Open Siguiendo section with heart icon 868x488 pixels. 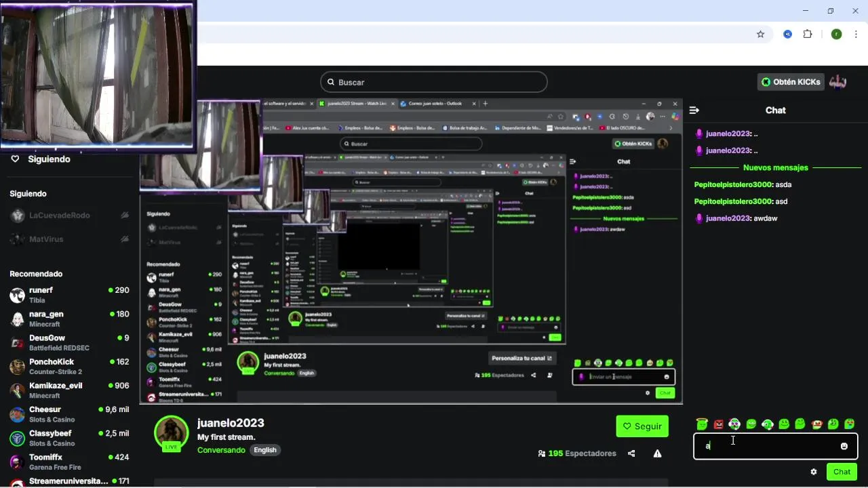(15, 159)
